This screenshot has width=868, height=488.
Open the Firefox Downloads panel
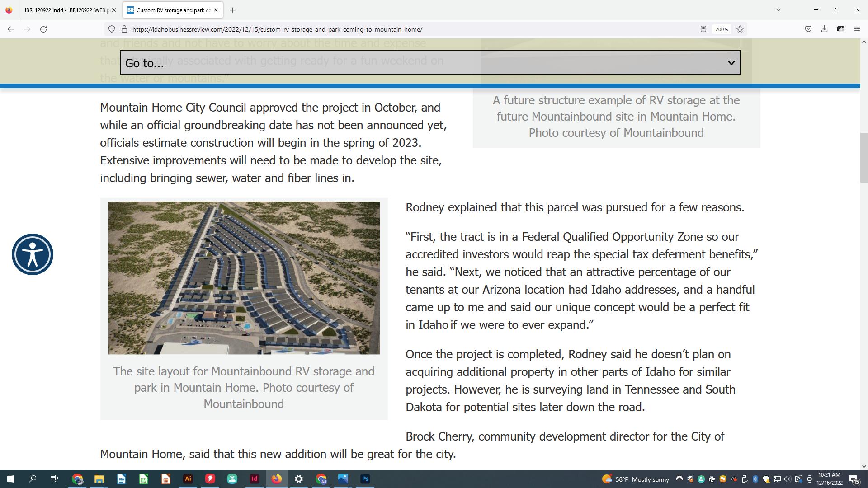coord(824,29)
